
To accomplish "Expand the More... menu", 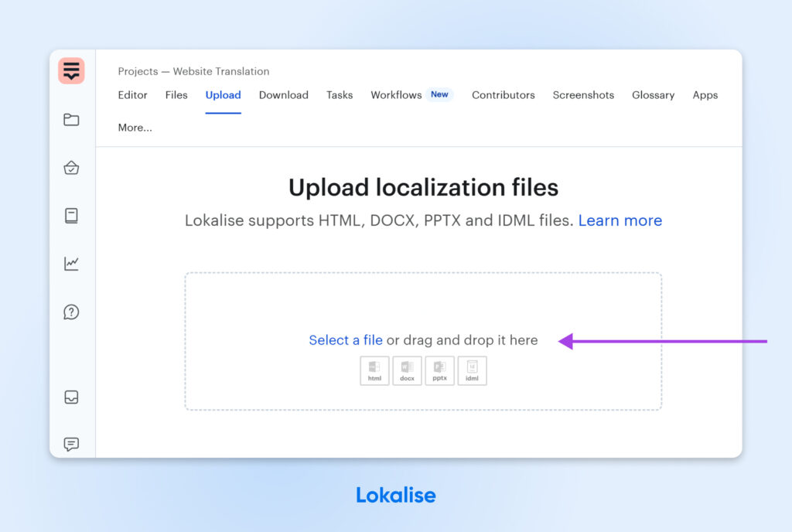I will [x=135, y=128].
